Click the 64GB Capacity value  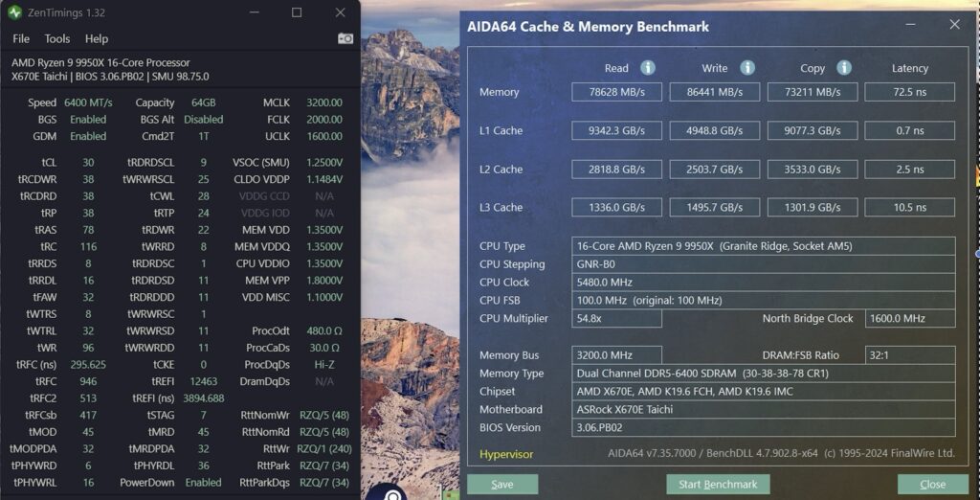pos(203,102)
